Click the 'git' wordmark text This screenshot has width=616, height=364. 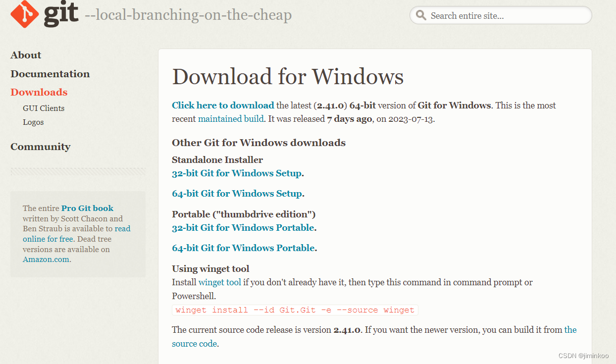61,15
